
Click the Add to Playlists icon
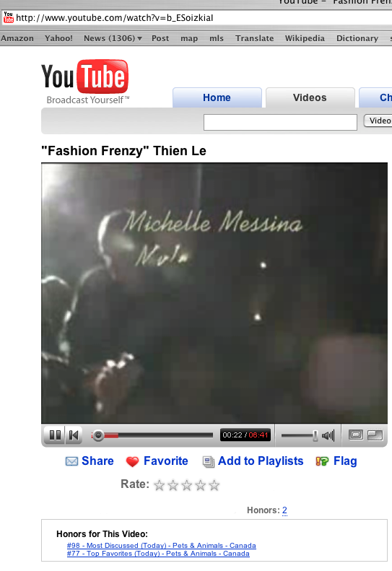click(209, 462)
